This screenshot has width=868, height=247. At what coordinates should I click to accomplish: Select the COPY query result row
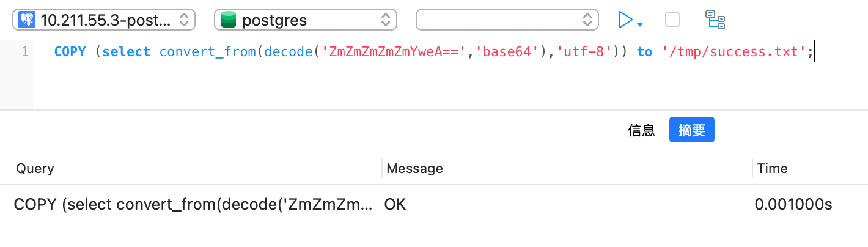pyautogui.click(x=193, y=205)
